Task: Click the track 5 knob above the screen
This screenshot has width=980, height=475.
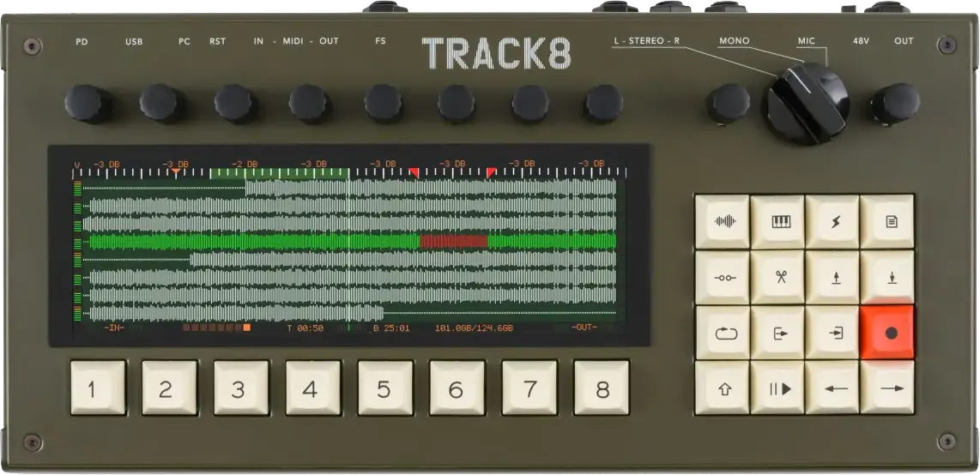Action: (383, 103)
